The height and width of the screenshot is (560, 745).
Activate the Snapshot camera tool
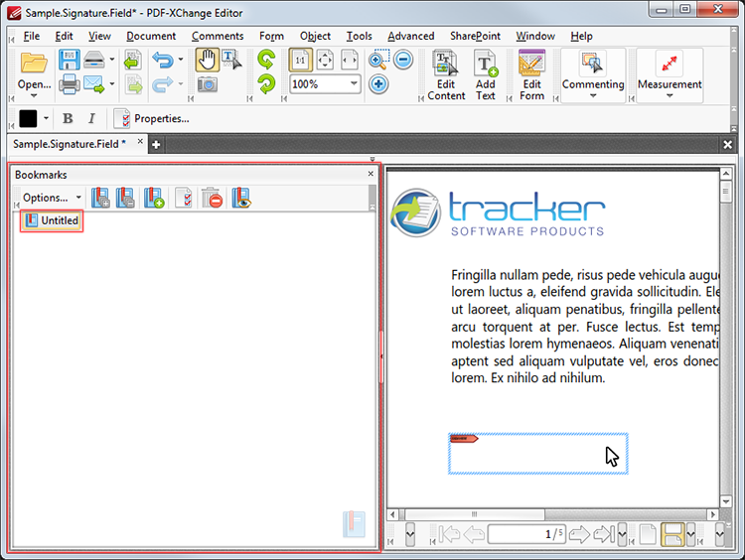tap(208, 85)
